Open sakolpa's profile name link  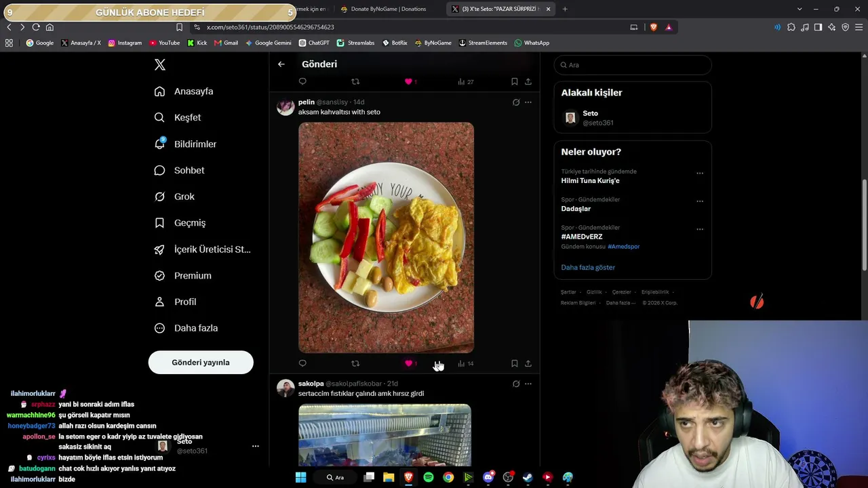(311, 384)
